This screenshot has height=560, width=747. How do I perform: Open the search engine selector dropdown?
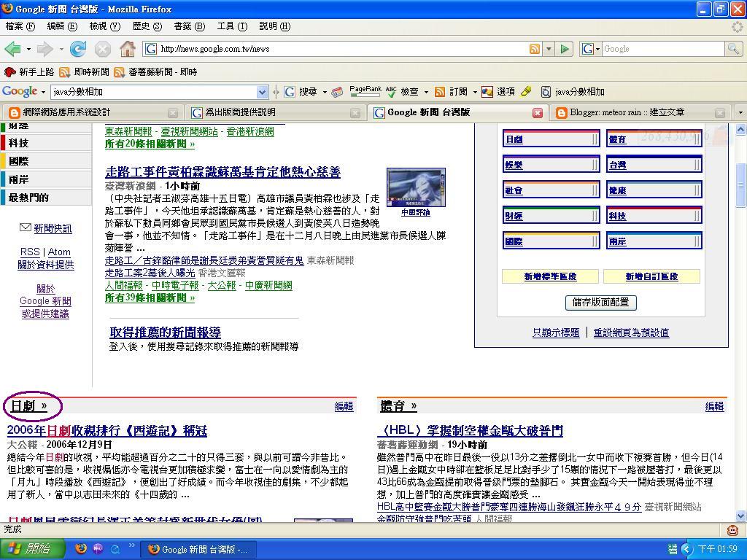tap(597, 49)
